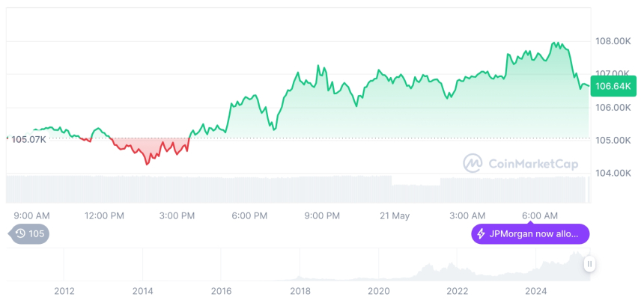Click the 2020 year on the range navigator
Screen dimensions: 644x300
[x=379, y=291]
